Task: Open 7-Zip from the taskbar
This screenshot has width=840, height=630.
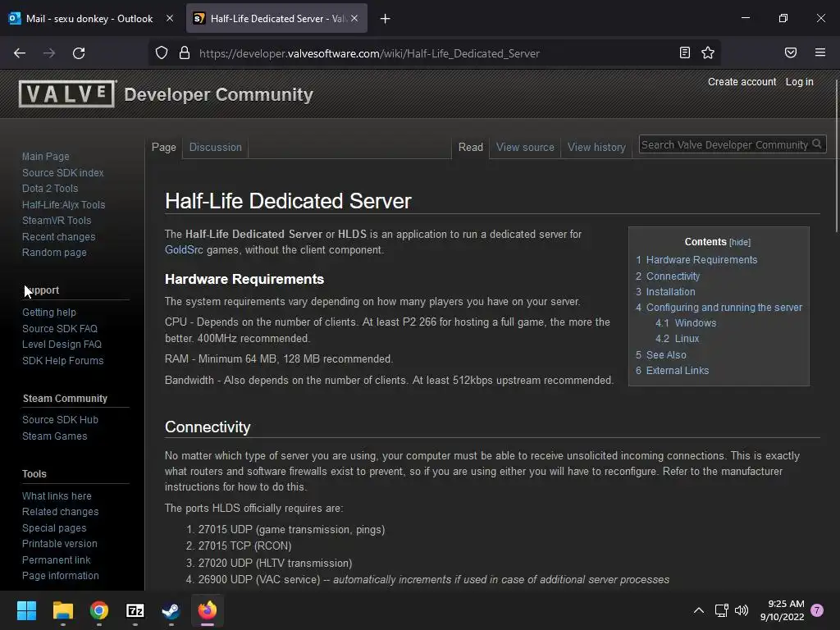Action: (x=135, y=610)
